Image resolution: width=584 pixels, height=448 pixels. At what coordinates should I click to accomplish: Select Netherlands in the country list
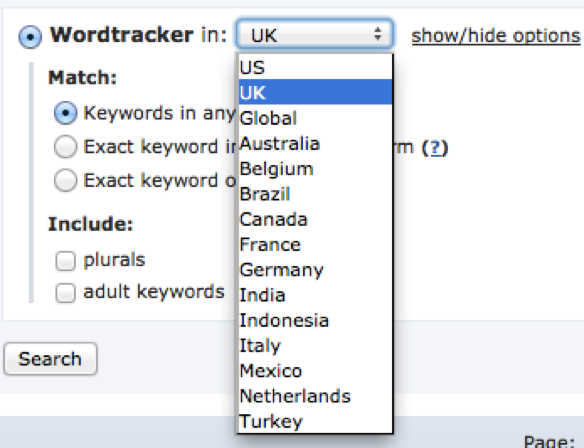click(315, 396)
